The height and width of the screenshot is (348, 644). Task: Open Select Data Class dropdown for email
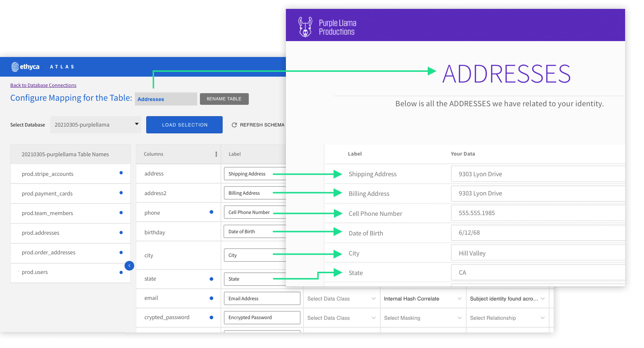(341, 299)
